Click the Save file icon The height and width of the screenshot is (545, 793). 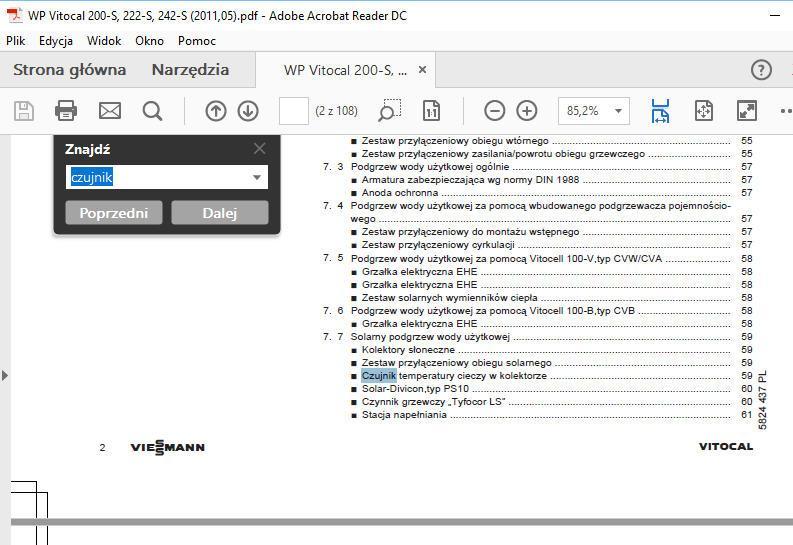point(24,111)
